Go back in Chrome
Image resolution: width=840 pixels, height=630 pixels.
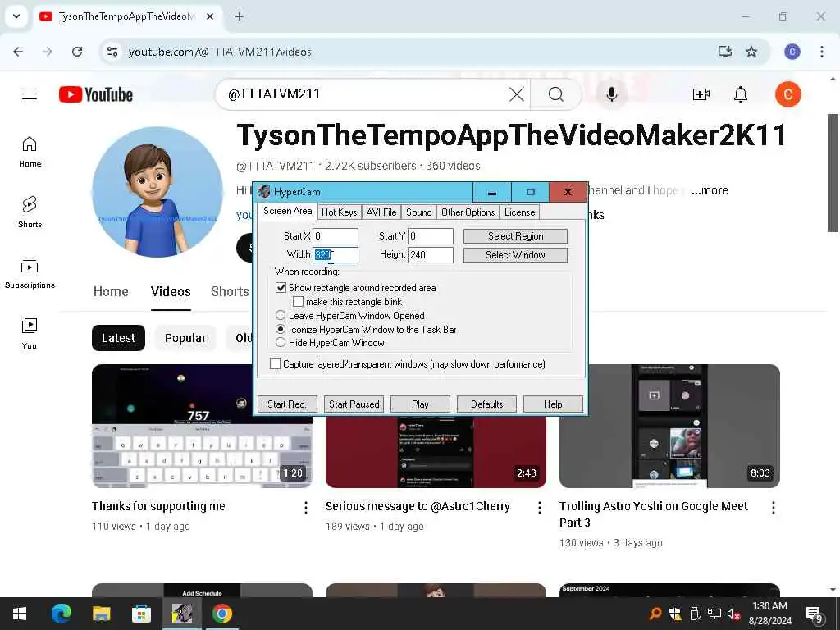(x=18, y=52)
